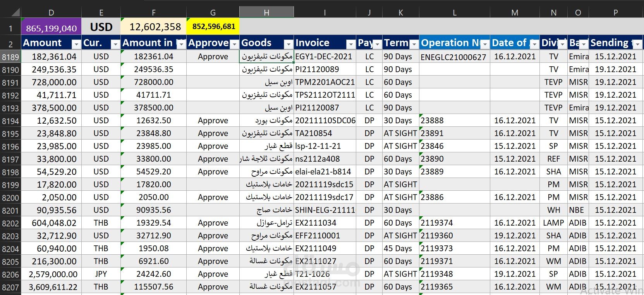Select the Approve cell in row 8194
The image size is (644, 295).
click(x=213, y=121)
